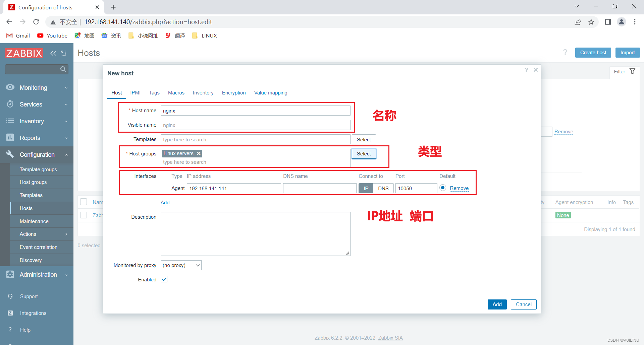Reload the browser page
This screenshot has width=644, height=345.
point(36,22)
